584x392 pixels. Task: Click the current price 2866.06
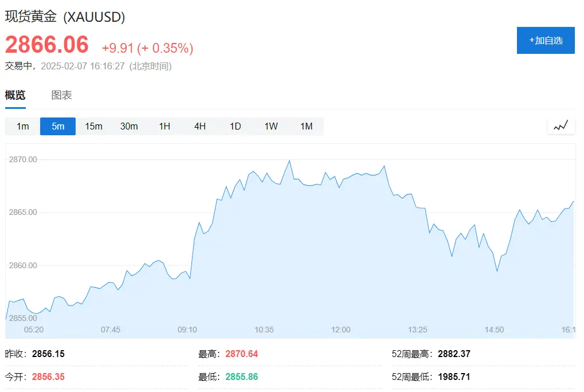47,45
